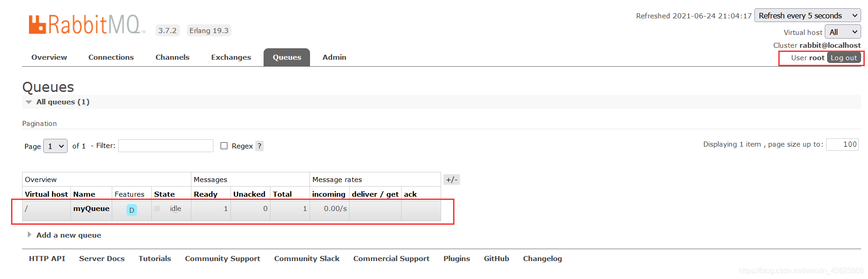
Task: Click the +/- column toggle button
Action: [451, 180]
